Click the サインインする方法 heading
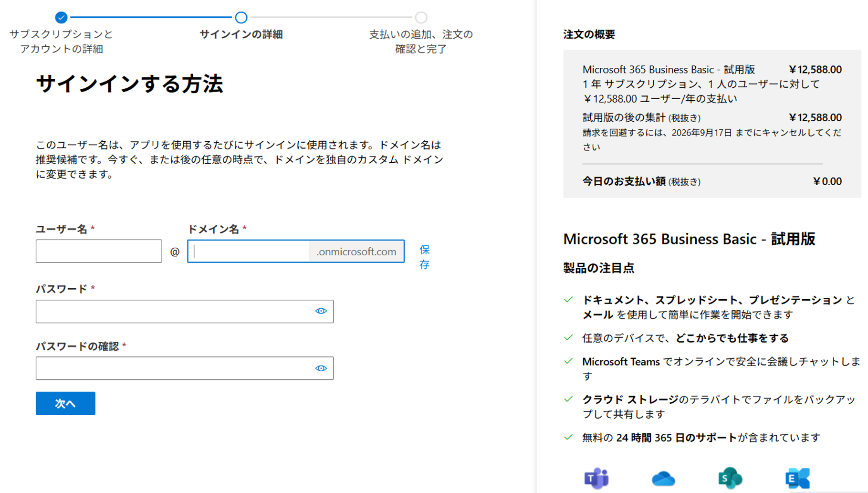The height and width of the screenshot is (493, 868). (x=129, y=84)
